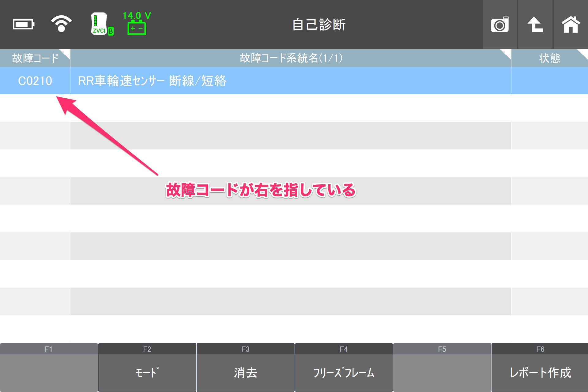Select the C0210 fault code cell
588x392 pixels.
pyautogui.click(x=35, y=81)
